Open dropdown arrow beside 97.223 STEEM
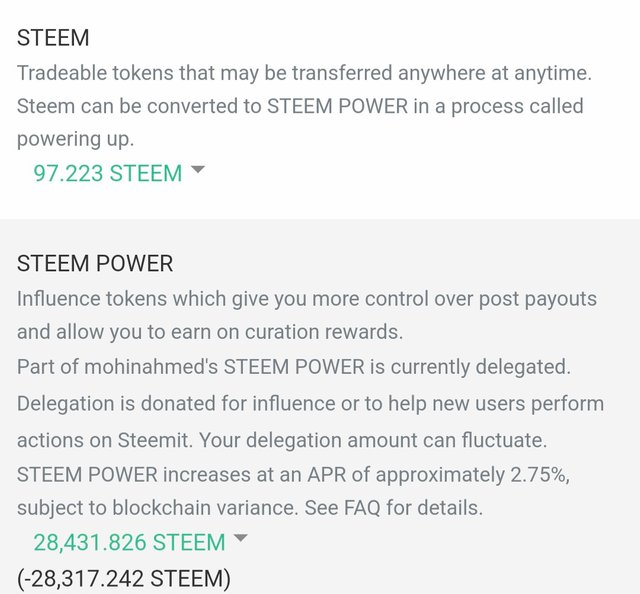This screenshot has width=640, height=594. pos(197,171)
